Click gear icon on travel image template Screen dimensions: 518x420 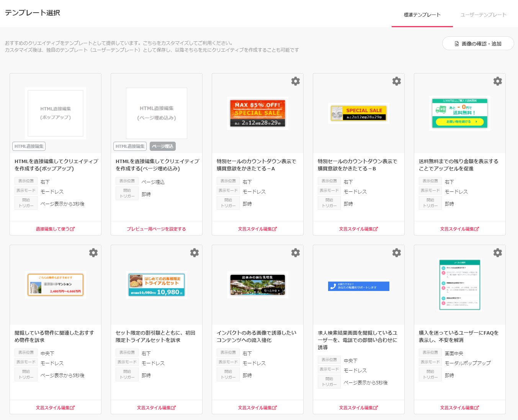pyautogui.click(x=295, y=253)
